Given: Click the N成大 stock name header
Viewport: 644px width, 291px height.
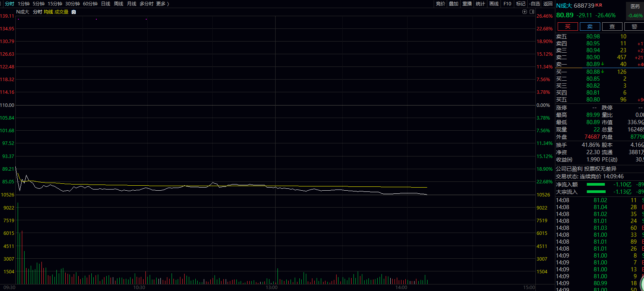Looking at the screenshot, I should pyautogui.click(x=564, y=6).
